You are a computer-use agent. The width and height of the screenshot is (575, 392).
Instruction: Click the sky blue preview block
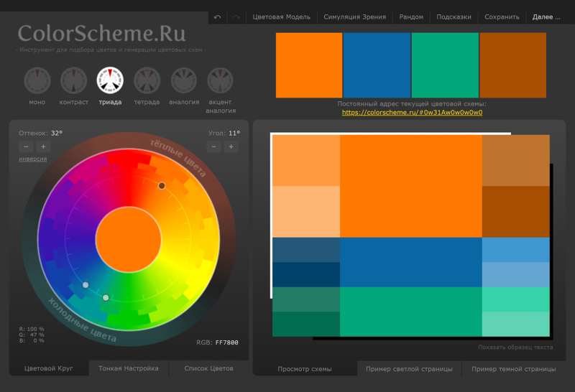[515, 250]
